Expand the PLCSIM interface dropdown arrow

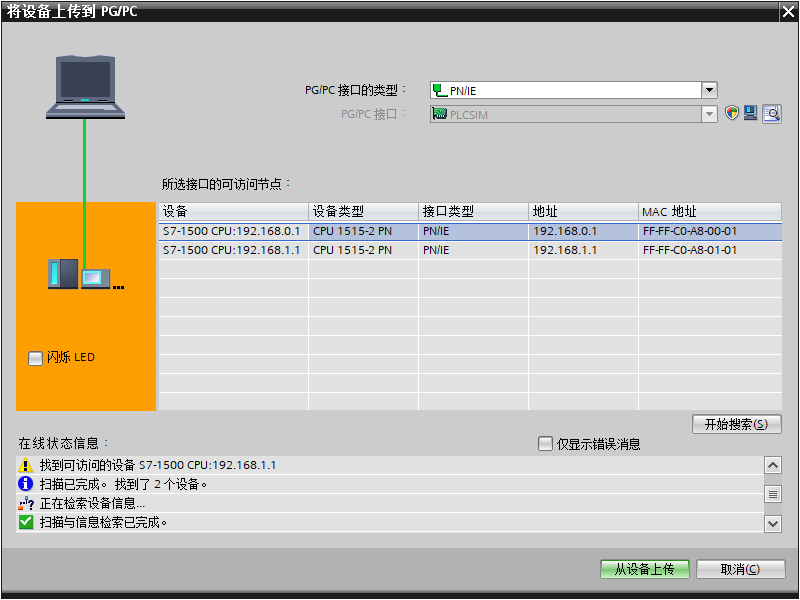tap(709, 114)
